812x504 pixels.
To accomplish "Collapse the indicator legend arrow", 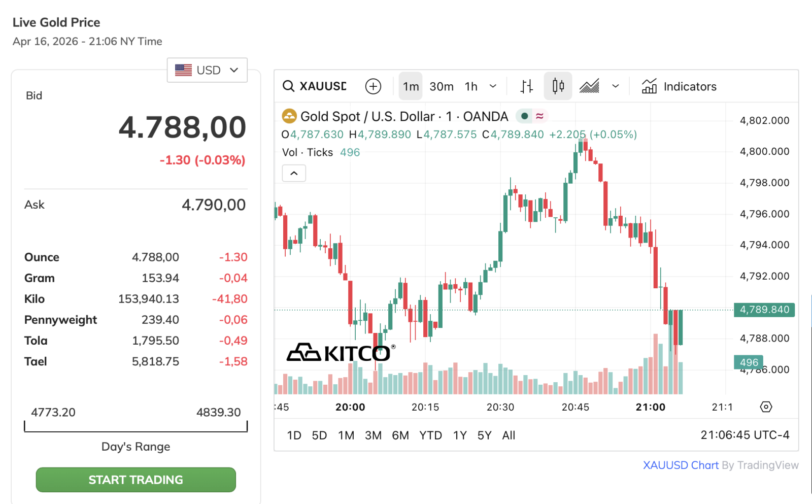I will pos(294,173).
